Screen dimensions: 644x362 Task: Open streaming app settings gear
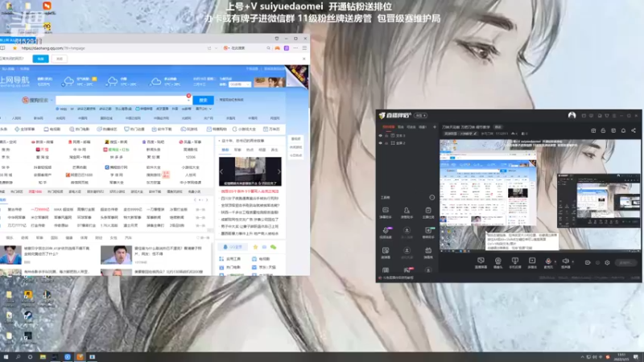tap(607, 263)
